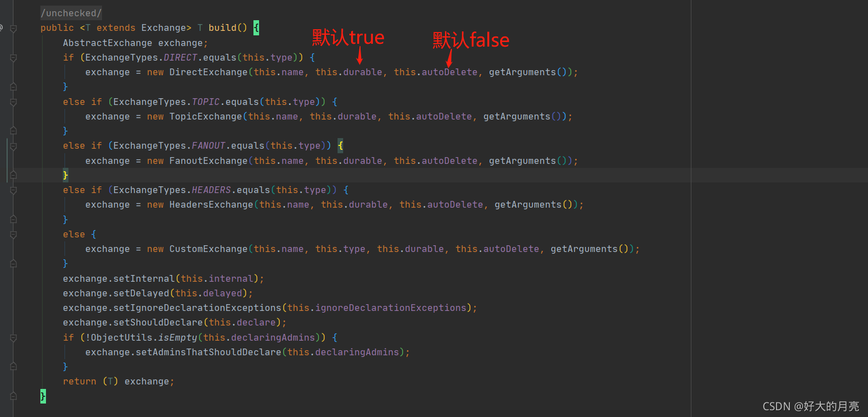Click the highlighted opening brace after build()

[x=256, y=28]
